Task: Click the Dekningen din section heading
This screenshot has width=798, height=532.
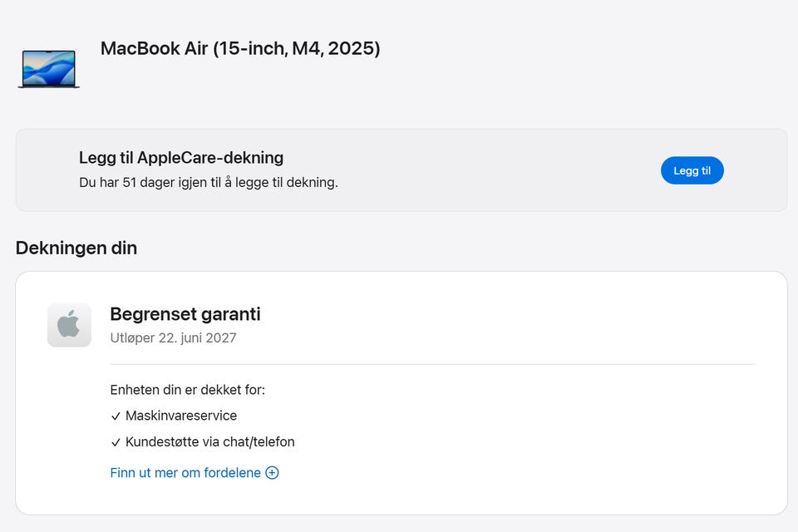Action: [x=76, y=248]
